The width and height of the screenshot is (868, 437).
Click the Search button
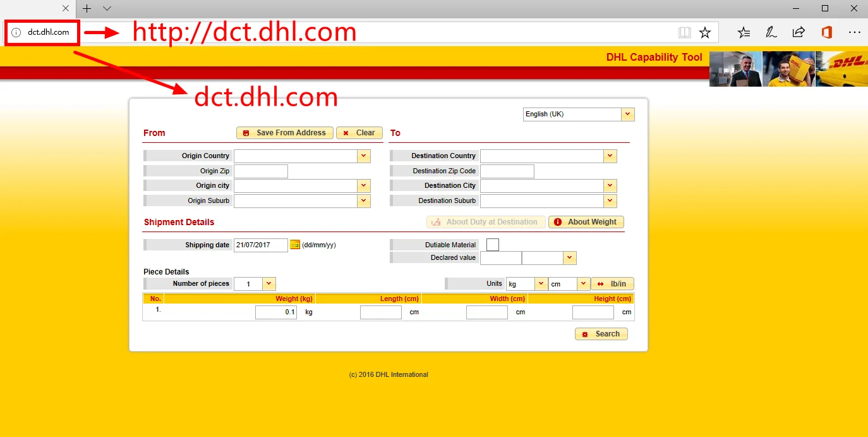(601, 334)
